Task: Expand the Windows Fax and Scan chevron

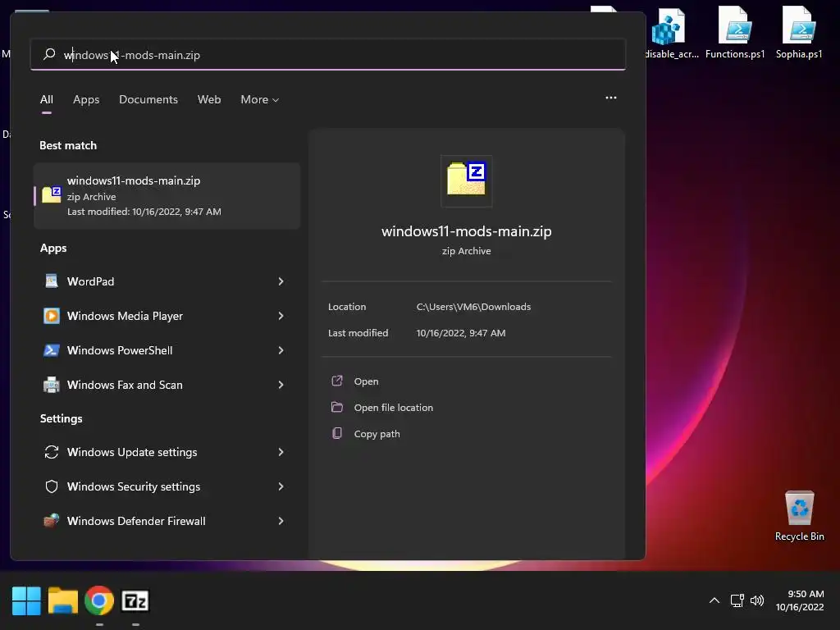Action: pyautogui.click(x=281, y=385)
